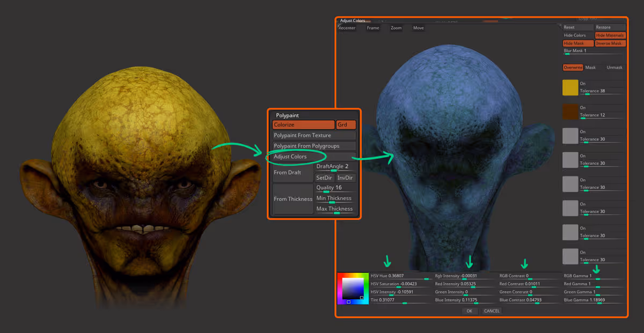Adjust the Tint slider

(401, 301)
